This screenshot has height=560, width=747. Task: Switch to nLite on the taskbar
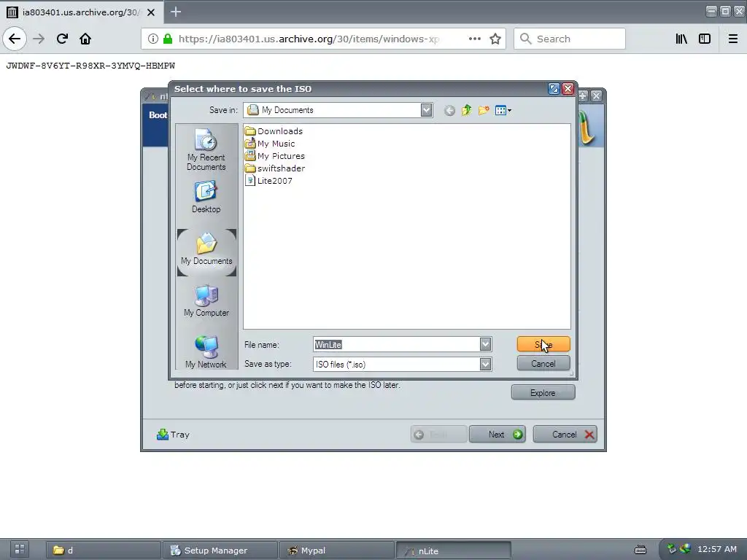click(x=454, y=550)
